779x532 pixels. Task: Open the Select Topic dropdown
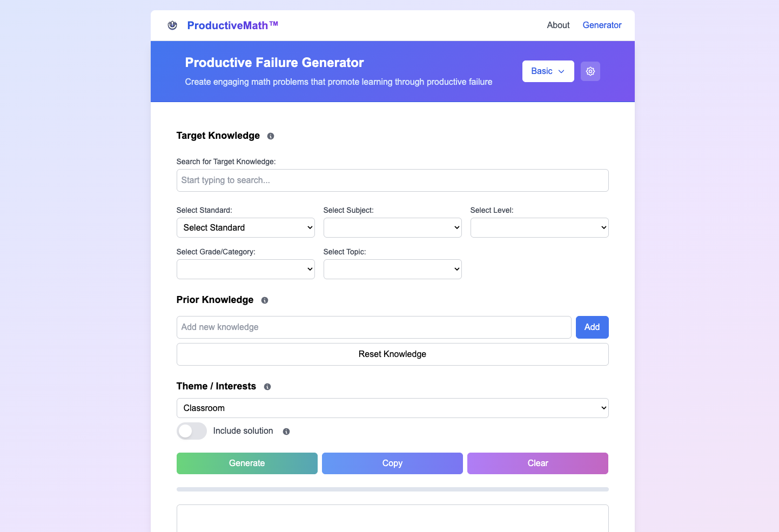tap(393, 269)
